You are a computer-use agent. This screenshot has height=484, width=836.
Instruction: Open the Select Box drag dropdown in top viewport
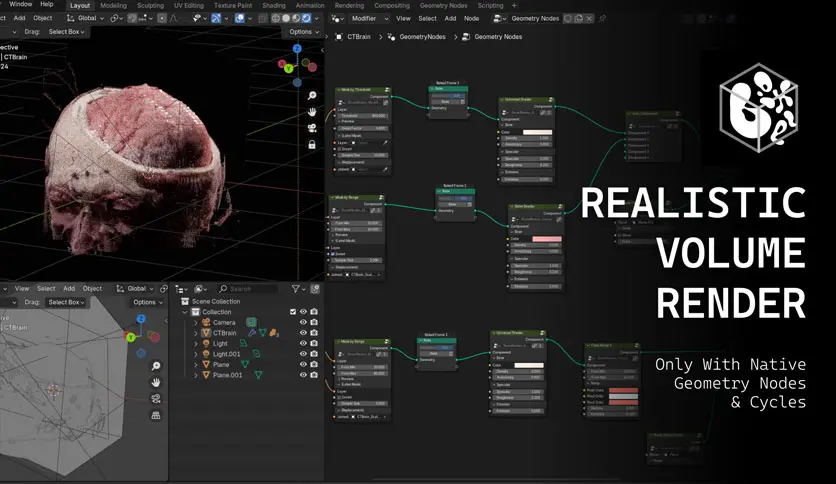(x=66, y=32)
